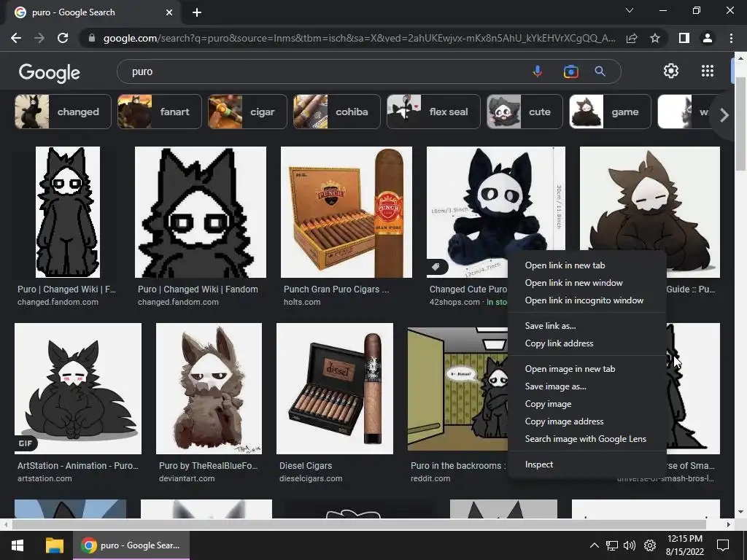Choose 'Save image as...' from context menu
Screen dimensions: 747x560
587,386
